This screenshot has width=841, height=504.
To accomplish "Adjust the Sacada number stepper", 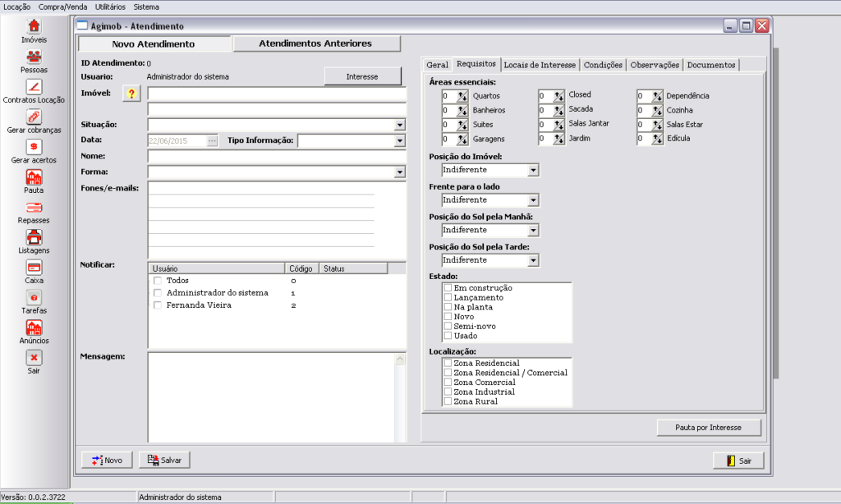I will tap(558, 111).
